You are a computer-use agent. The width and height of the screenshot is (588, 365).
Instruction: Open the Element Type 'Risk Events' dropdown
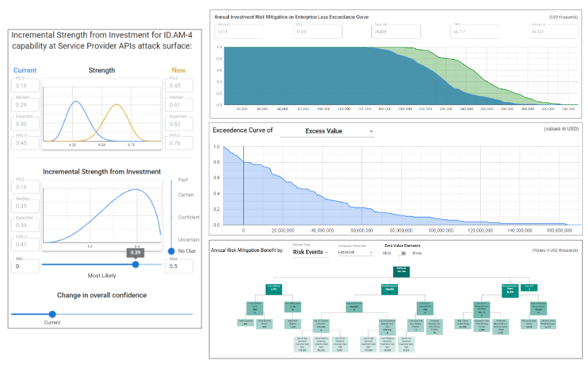(x=310, y=252)
